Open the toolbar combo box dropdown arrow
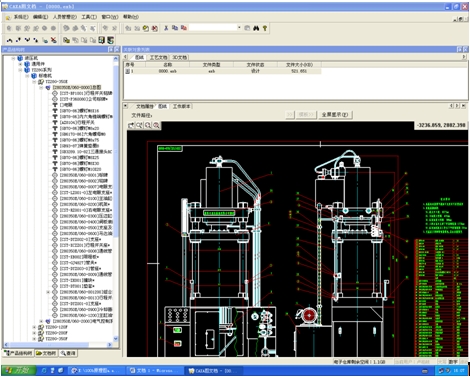The height and width of the screenshot is (378, 470). click(x=239, y=28)
